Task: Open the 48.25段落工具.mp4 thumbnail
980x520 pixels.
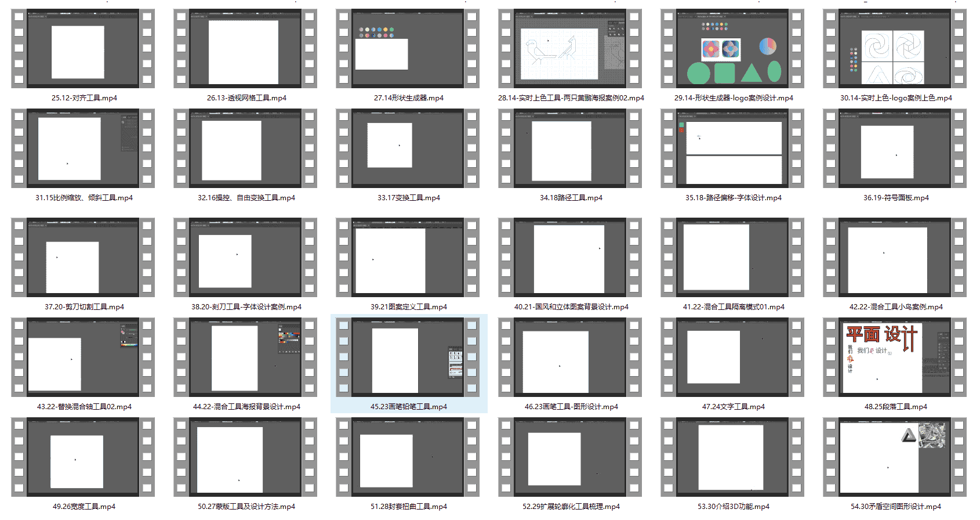Action: [x=895, y=358]
